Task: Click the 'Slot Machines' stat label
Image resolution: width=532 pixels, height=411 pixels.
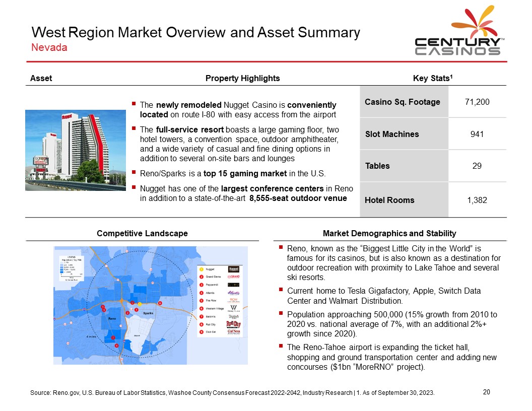Action: click(x=392, y=134)
